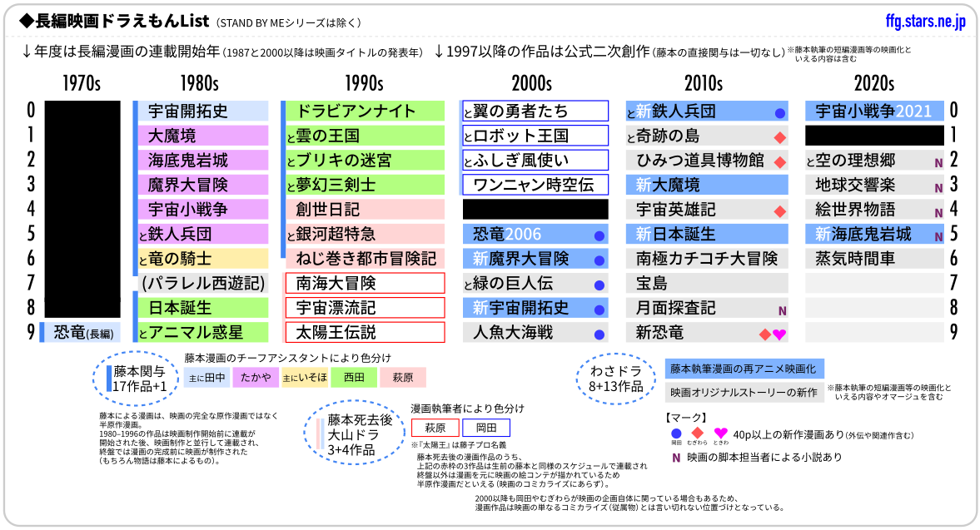Click the ねじ巻き都市冒険記 cell
980x530 pixels.
pos(365,259)
